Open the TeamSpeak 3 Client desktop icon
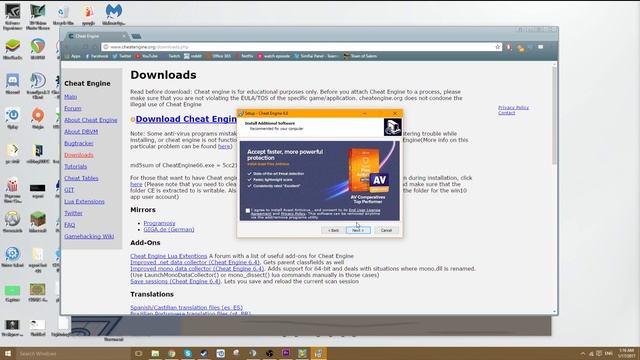640x360 pixels. point(38,85)
